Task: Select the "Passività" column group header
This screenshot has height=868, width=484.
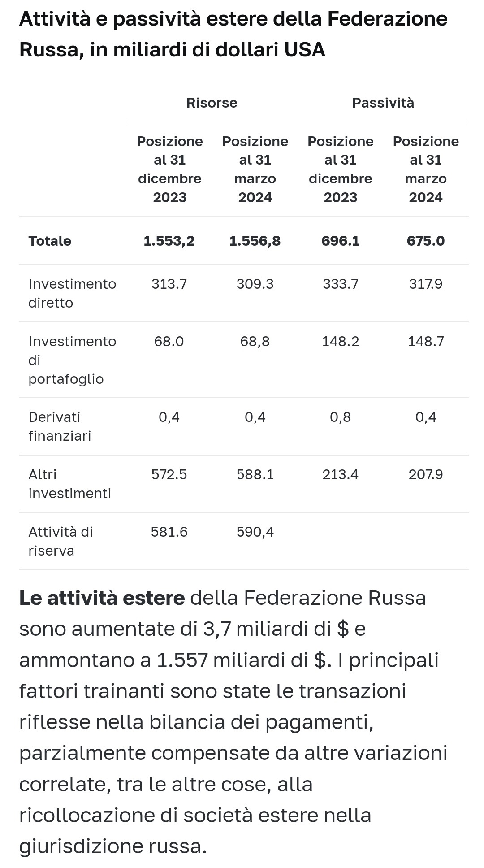Action: pos(383,103)
